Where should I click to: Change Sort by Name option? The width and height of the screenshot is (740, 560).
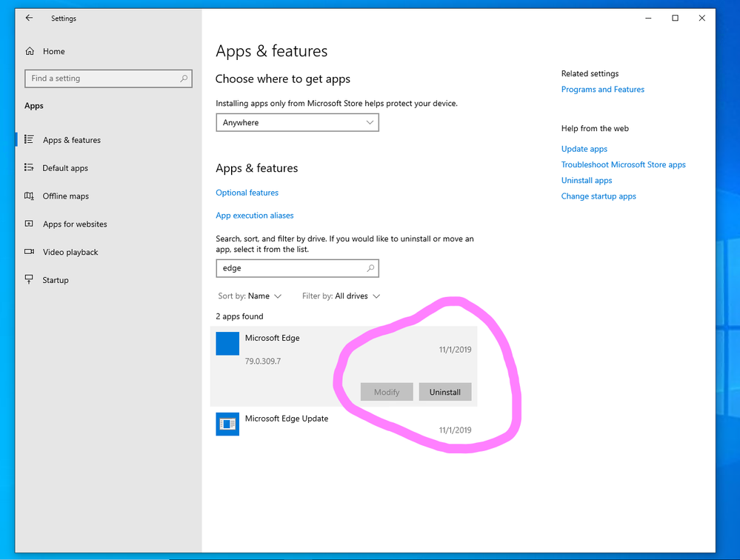click(250, 296)
